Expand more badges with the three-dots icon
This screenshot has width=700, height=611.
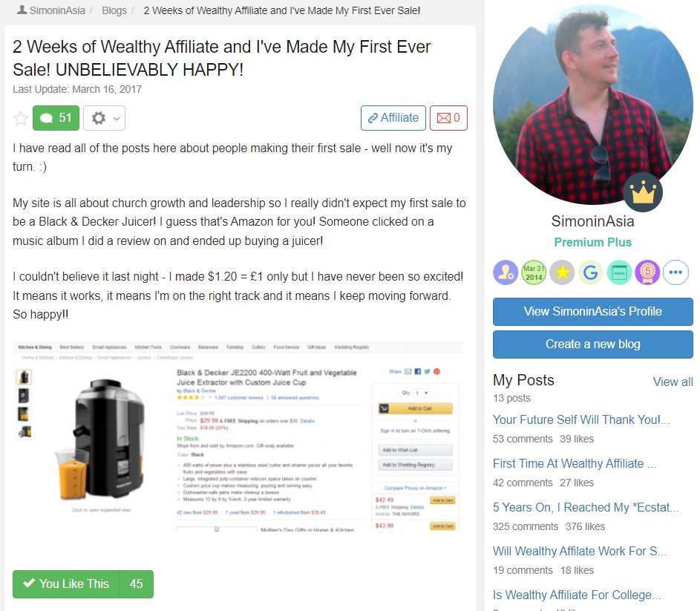click(676, 272)
